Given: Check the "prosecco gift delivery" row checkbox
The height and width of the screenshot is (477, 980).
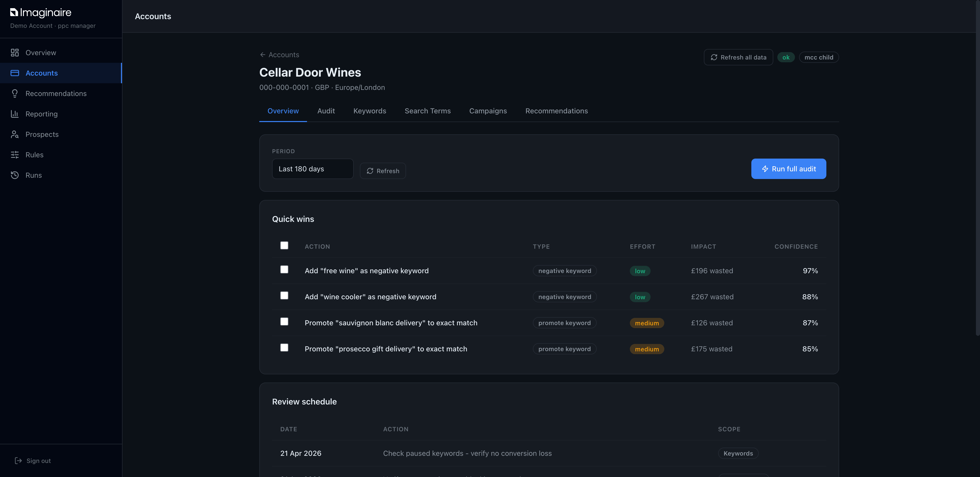Looking at the screenshot, I should 284,348.
